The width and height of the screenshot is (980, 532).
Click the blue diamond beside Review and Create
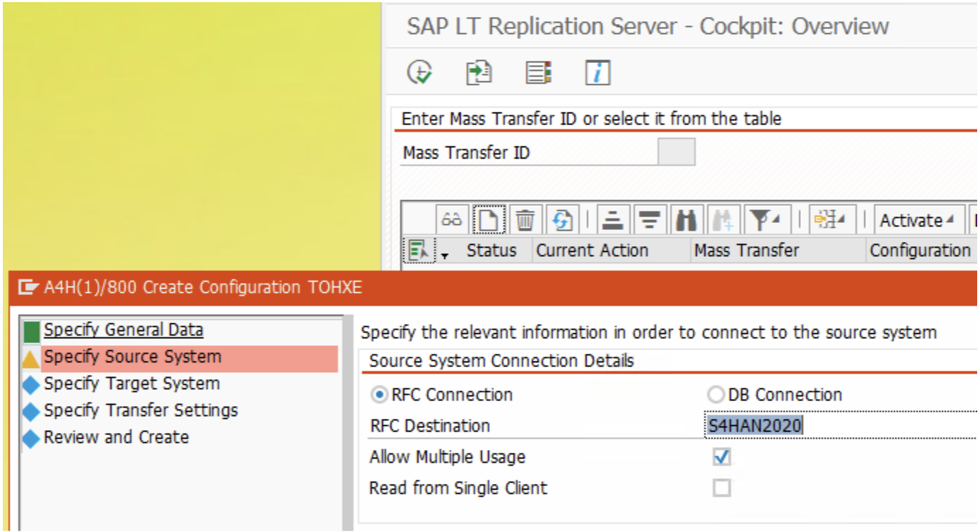point(31,439)
